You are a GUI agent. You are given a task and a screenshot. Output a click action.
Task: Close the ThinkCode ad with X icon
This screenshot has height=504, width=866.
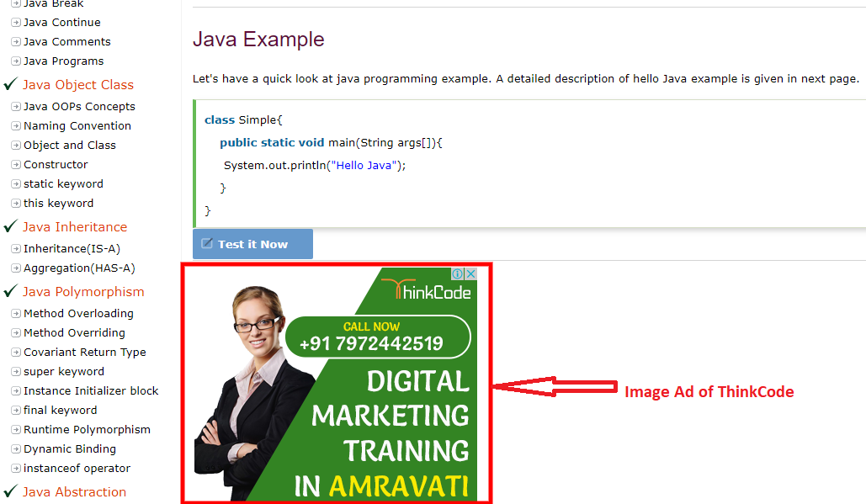click(x=470, y=273)
